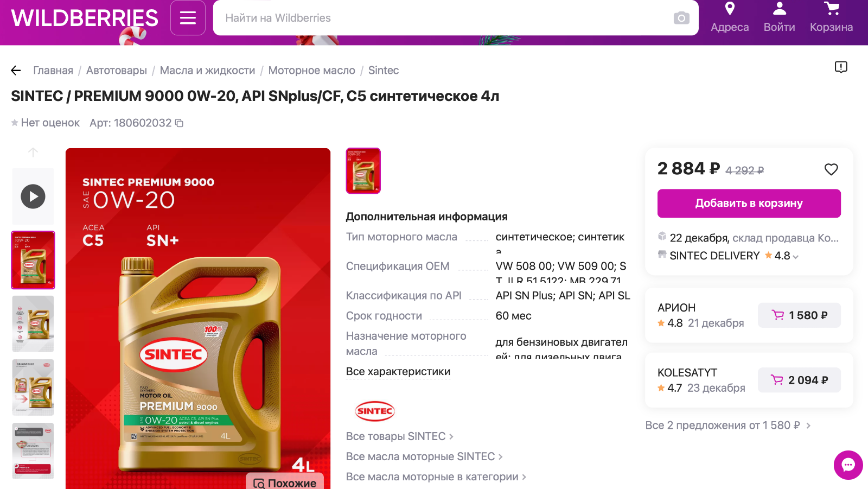The image size is (868, 489).
Task: Search by photo using the camera icon
Action: [681, 18]
